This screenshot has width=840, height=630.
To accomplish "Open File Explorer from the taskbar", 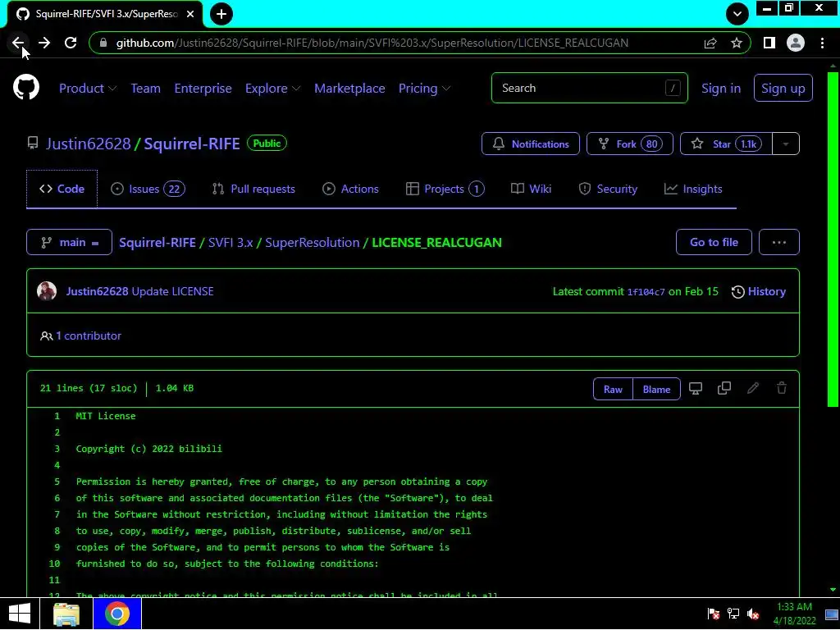I will pyautogui.click(x=66, y=614).
